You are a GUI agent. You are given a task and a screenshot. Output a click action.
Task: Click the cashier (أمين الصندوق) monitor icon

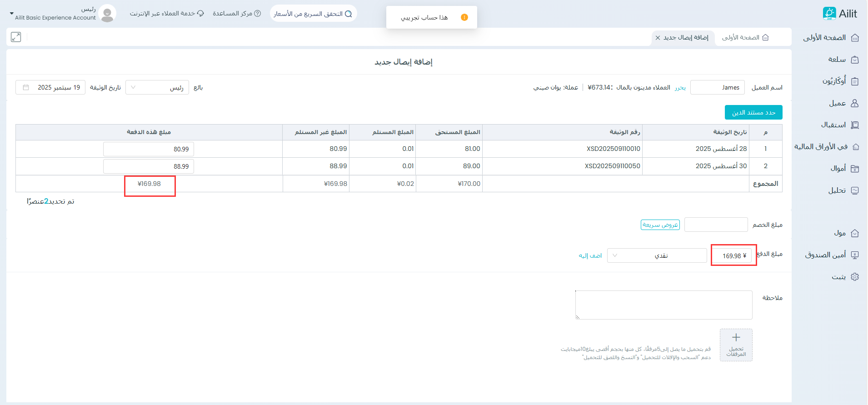pos(855,255)
